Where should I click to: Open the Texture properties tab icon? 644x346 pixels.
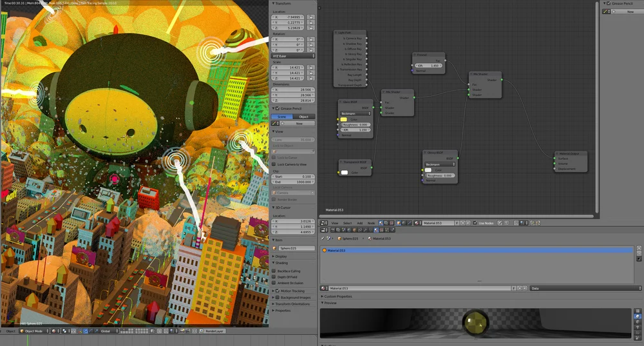(x=381, y=230)
